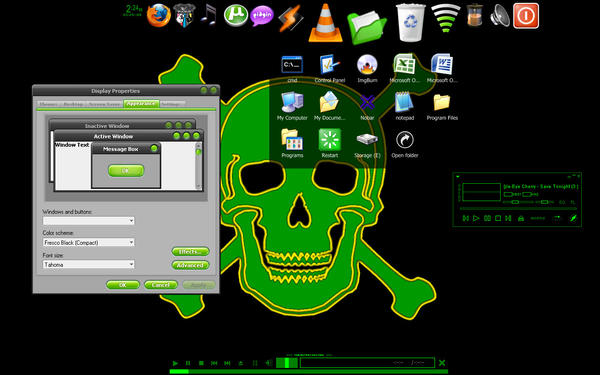Open the Font size dropdown showing Tahoma
This screenshot has height=375, width=600.
(x=88, y=265)
